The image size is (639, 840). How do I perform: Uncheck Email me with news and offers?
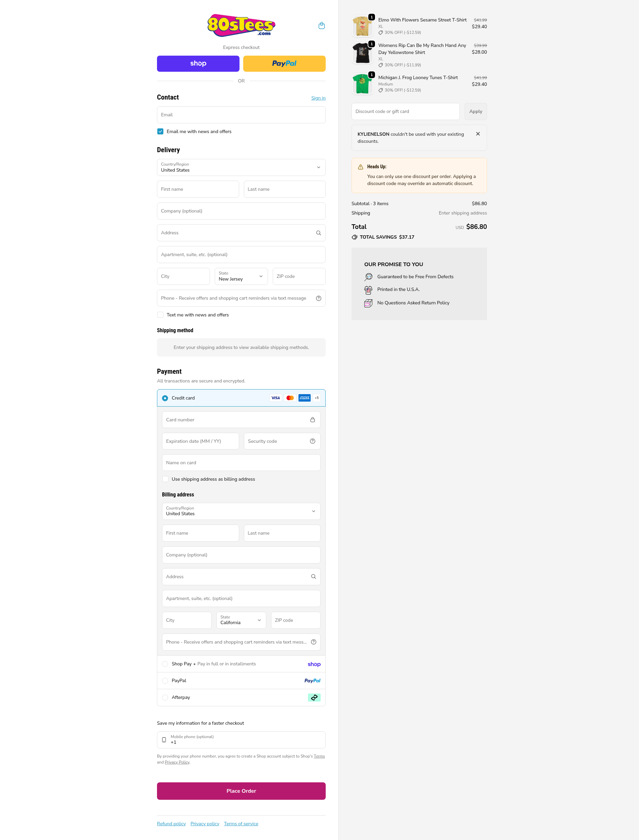161,131
